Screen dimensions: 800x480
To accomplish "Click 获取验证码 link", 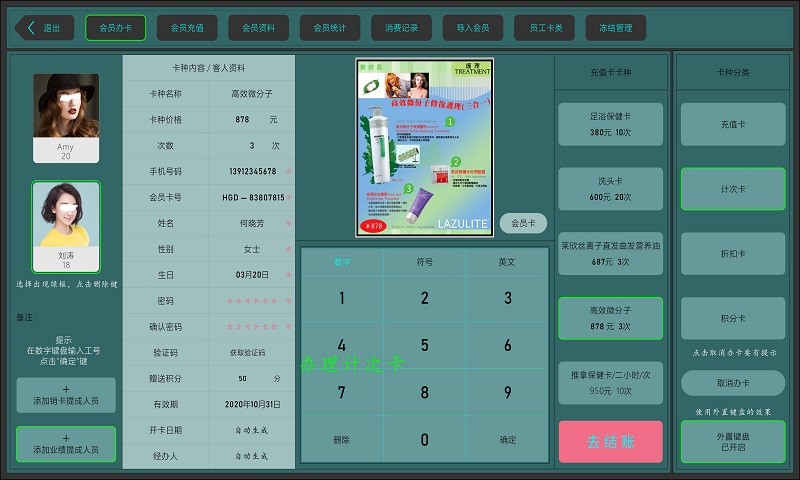I will coord(247,352).
